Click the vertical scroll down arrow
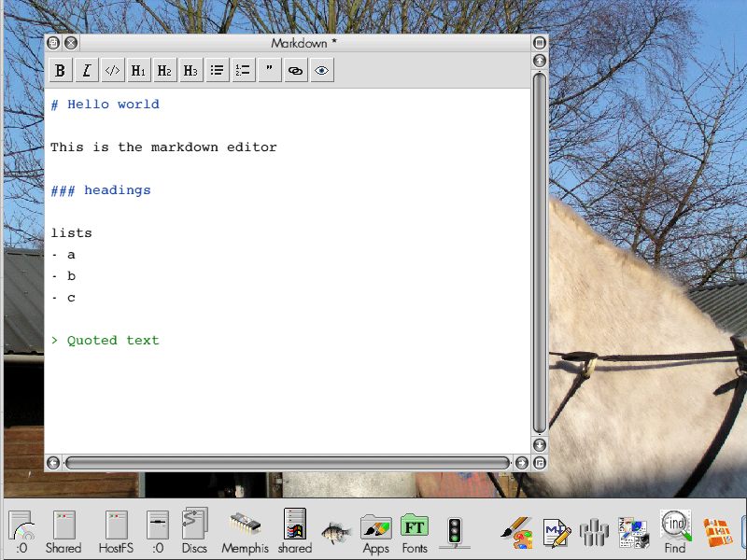 pyautogui.click(x=540, y=445)
